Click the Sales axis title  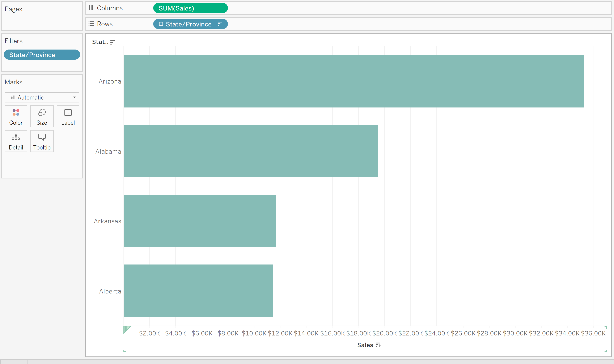(x=365, y=345)
